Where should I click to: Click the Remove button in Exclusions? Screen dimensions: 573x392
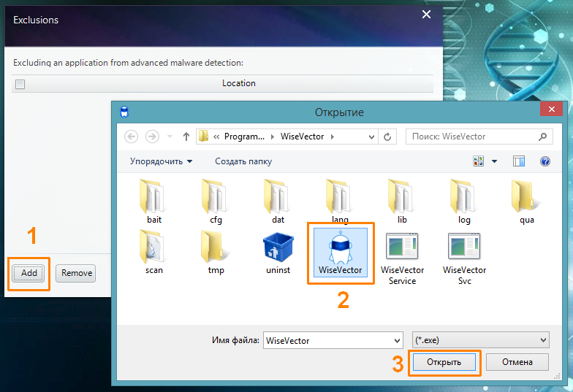(76, 273)
